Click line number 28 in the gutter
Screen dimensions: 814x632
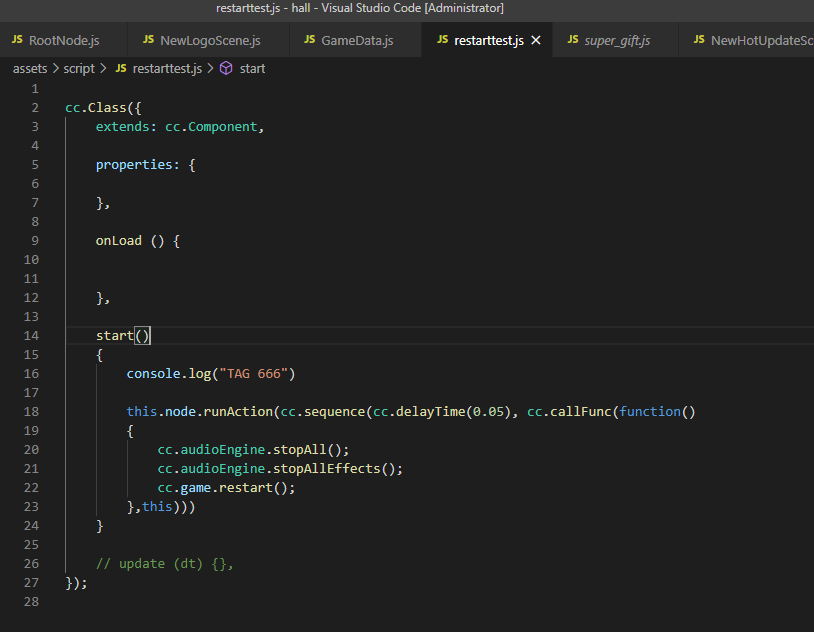(31, 601)
